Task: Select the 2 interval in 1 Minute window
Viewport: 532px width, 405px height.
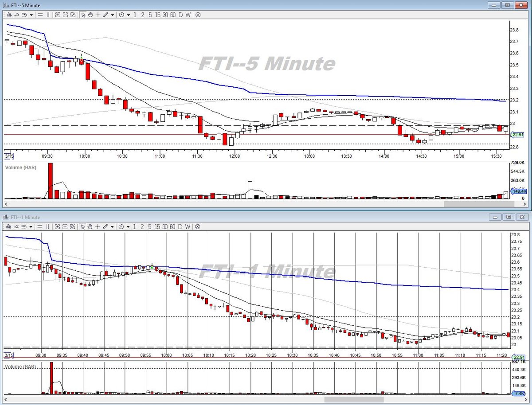Action: 142,226
